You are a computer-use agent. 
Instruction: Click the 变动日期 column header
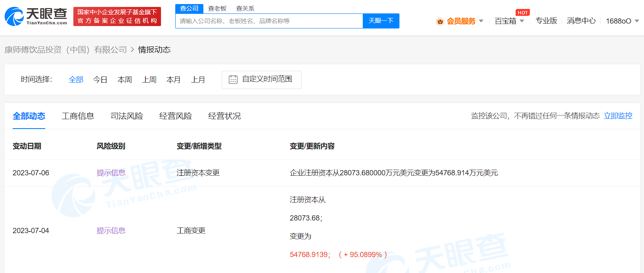pyautogui.click(x=27, y=146)
